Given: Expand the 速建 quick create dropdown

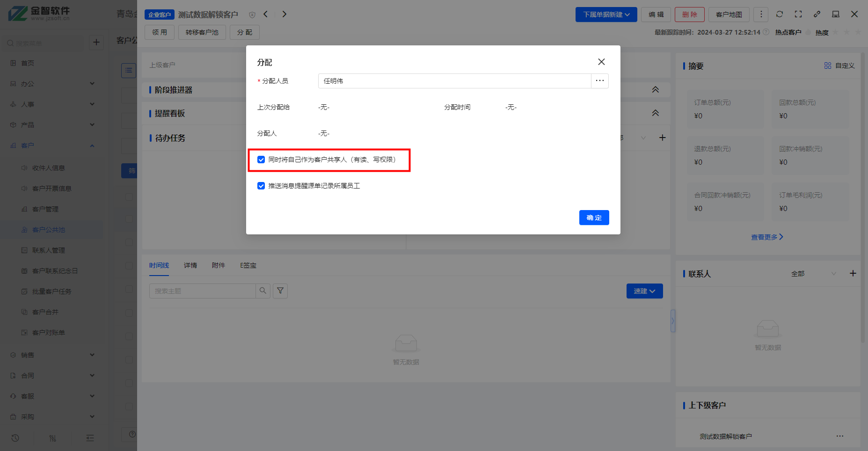Looking at the screenshot, I should pos(644,291).
